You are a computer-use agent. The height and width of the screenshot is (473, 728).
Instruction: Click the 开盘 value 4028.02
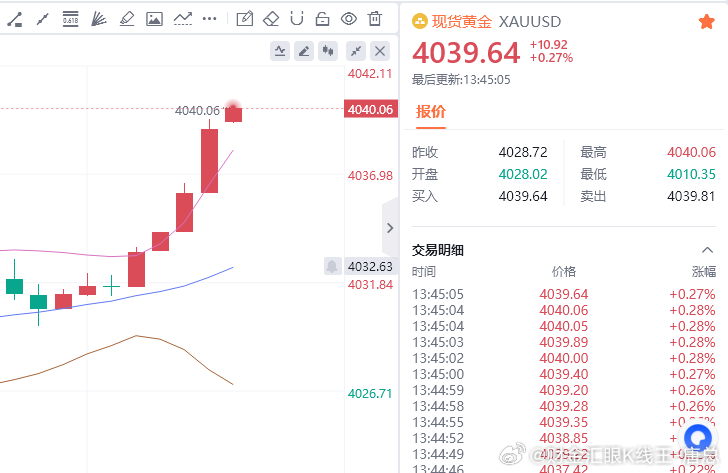[523, 174]
